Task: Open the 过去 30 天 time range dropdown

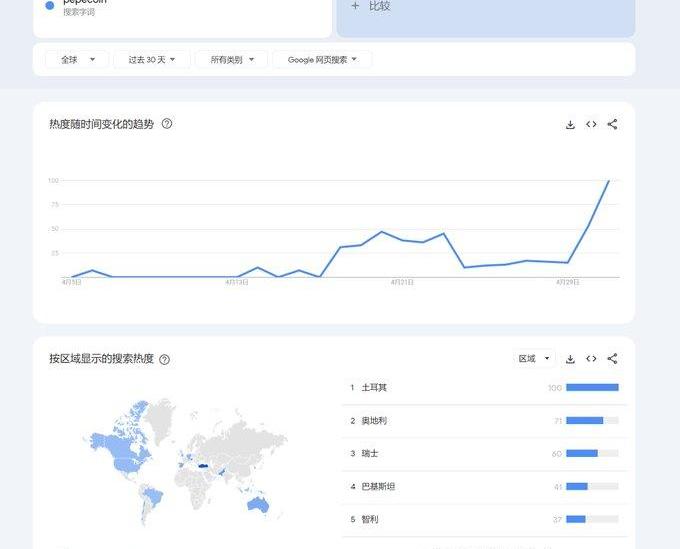Action: point(151,60)
